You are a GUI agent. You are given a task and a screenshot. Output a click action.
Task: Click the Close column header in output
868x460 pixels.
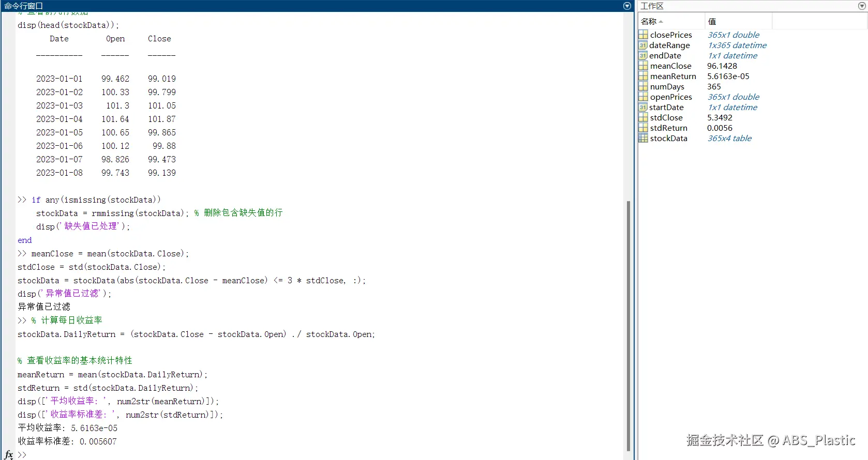point(159,39)
